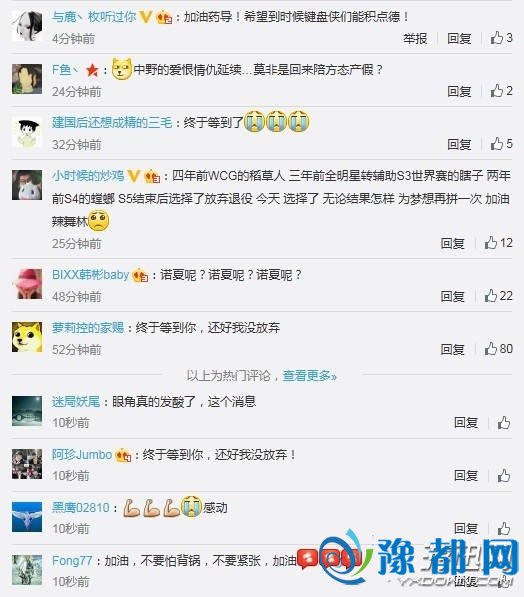The height and width of the screenshot is (597, 524).
Task: Click 举报 to report the first comment
Action: point(415,38)
